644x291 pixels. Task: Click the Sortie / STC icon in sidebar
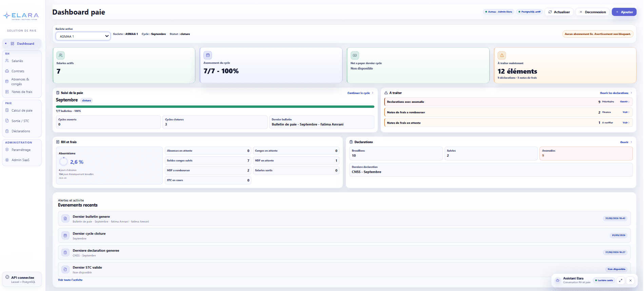tap(7, 121)
